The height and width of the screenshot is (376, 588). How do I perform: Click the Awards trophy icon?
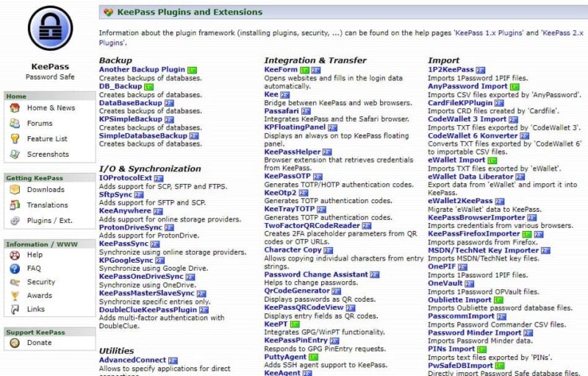coord(15,296)
